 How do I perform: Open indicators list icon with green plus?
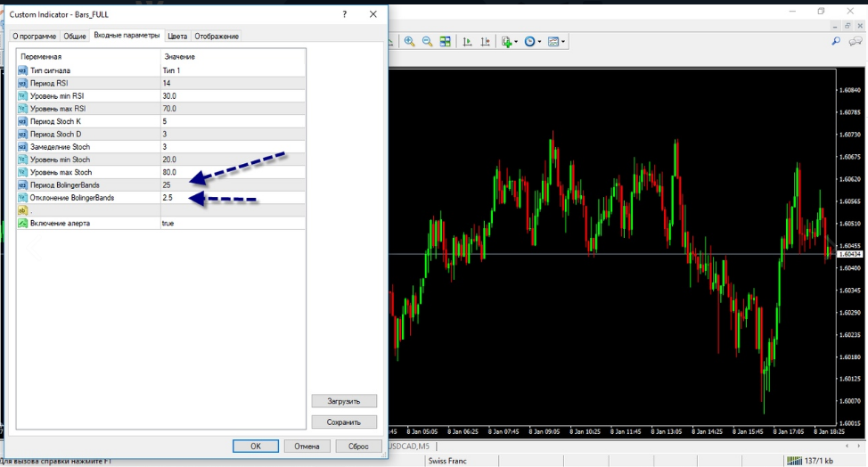coord(506,42)
